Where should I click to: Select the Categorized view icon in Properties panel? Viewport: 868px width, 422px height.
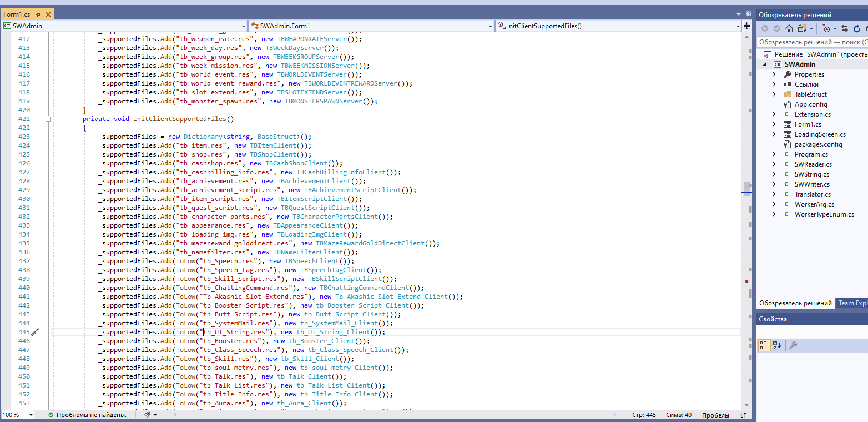coord(764,345)
